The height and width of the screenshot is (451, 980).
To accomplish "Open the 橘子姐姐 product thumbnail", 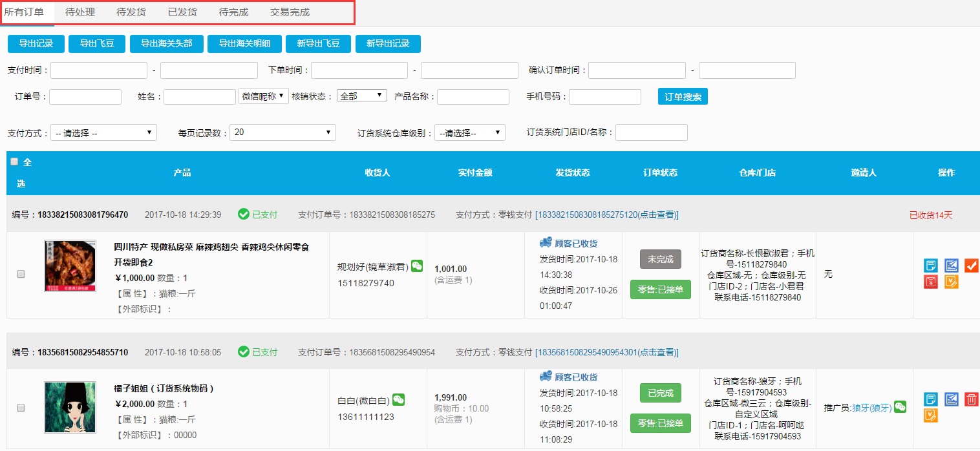I will click(x=70, y=407).
